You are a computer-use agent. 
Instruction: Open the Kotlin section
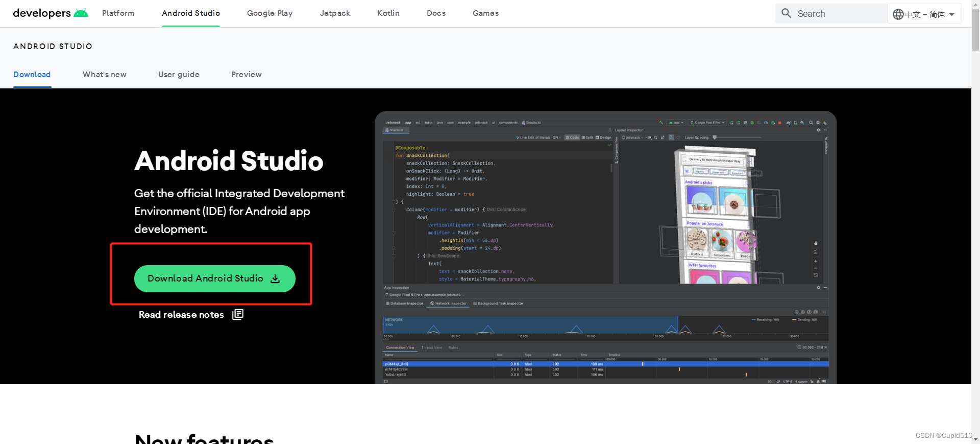[388, 13]
